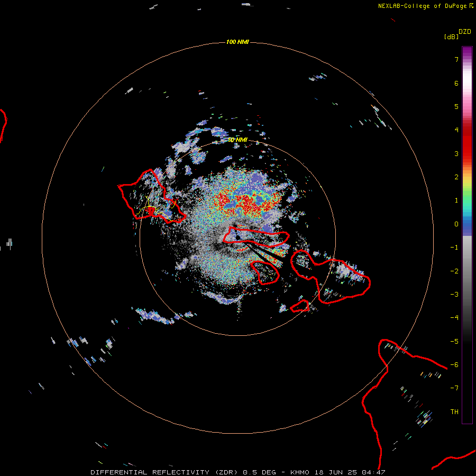Viewport: 476px width, 476px height.
Task: Click the -6 value on color scale
Action: pyautogui.click(x=454, y=365)
